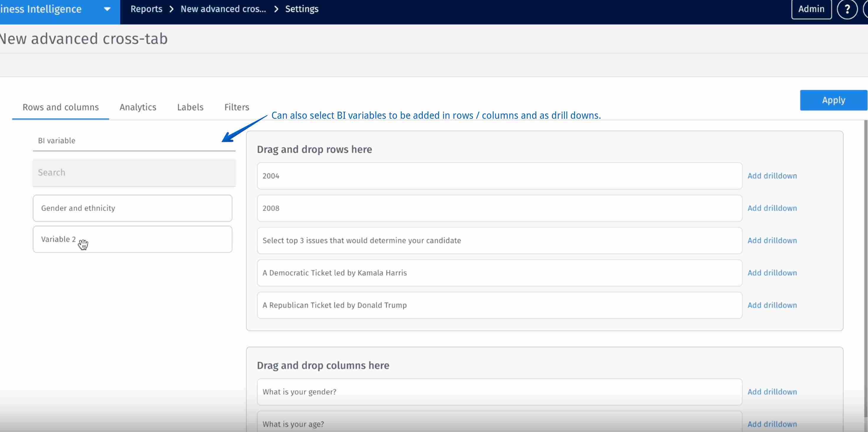868x432 pixels.
Task: Click the Search field for BI variables
Action: point(134,172)
